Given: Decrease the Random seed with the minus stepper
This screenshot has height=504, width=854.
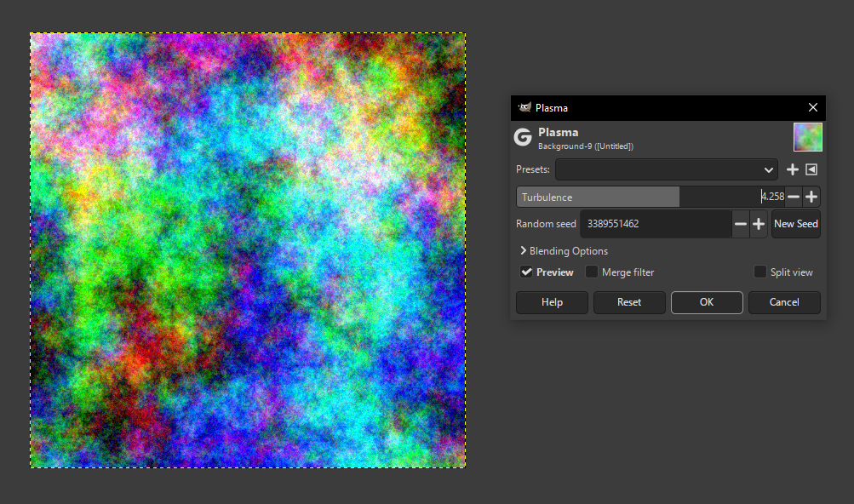Looking at the screenshot, I should (x=740, y=223).
